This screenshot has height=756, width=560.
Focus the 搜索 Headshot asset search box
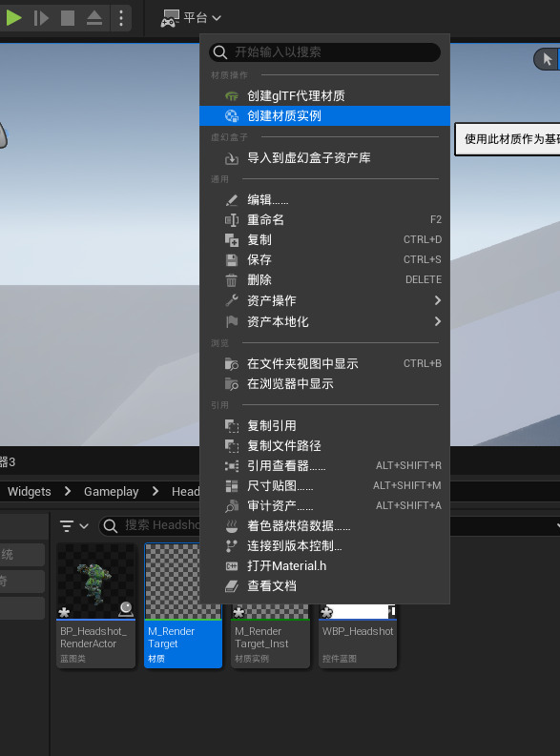(x=151, y=525)
